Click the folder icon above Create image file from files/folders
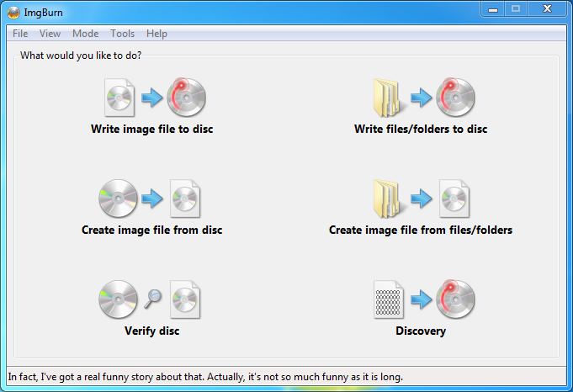The width and height of the screenshot is (573, 392). click(390, 199)
